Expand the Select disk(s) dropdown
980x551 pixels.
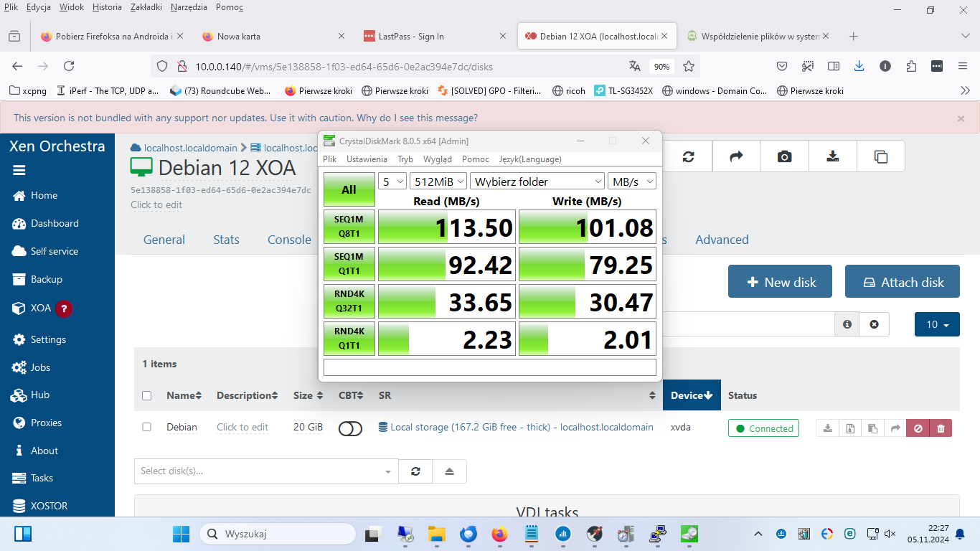388,471
